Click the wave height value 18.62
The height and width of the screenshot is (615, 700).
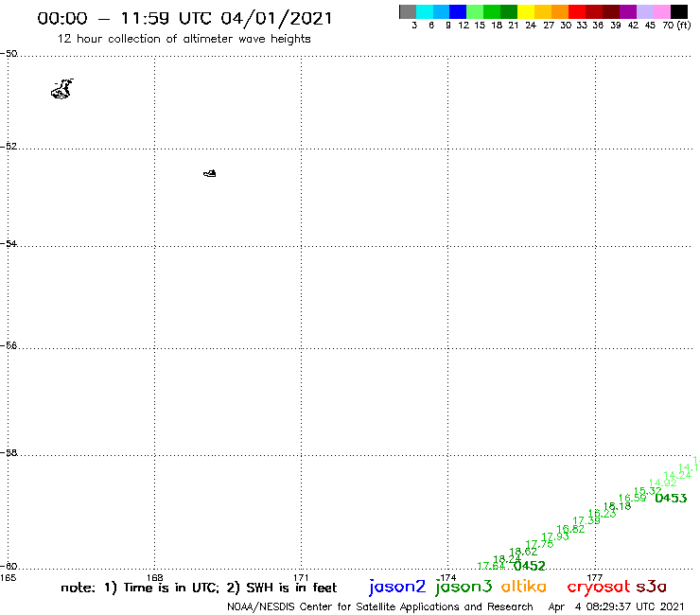[523, 552]
